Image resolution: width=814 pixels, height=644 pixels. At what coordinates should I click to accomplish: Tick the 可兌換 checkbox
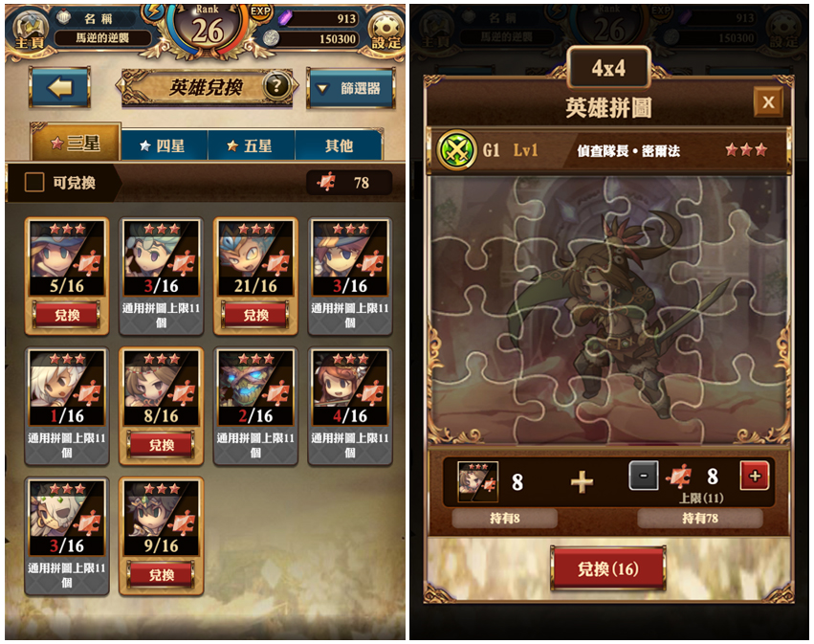[34, 183]
